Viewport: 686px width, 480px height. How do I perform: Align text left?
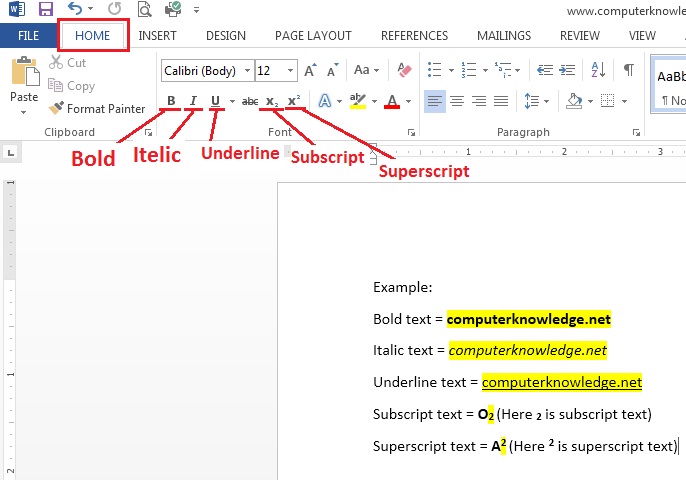pyautogui.click(x=435, y=101)
